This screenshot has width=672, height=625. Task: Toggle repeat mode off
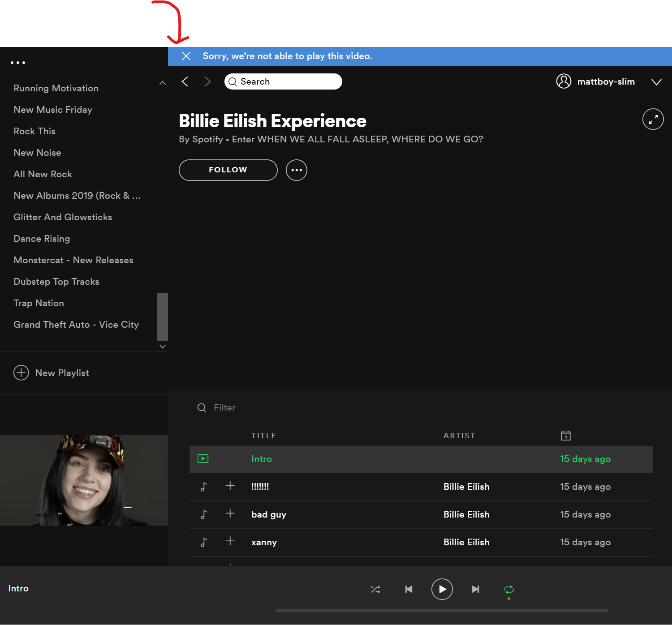[x=509, y=589]
